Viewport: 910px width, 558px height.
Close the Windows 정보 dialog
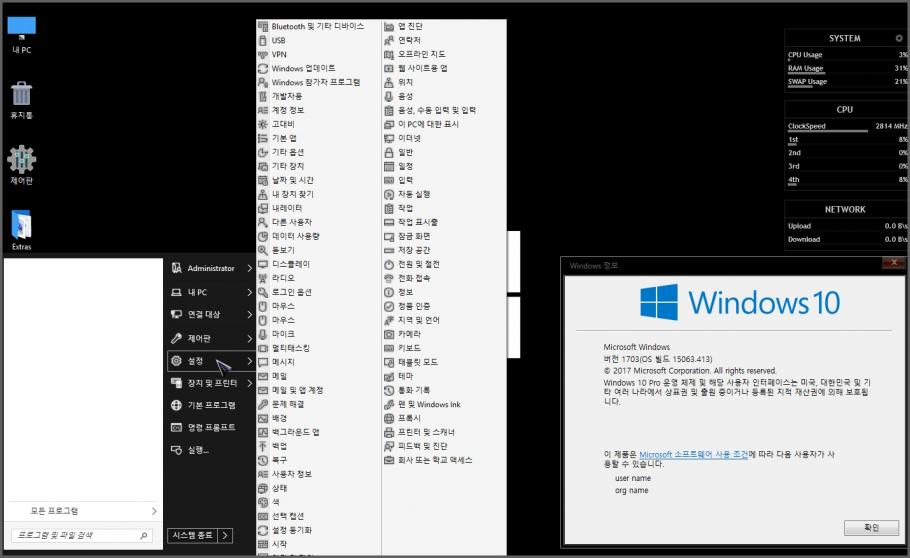894,263
